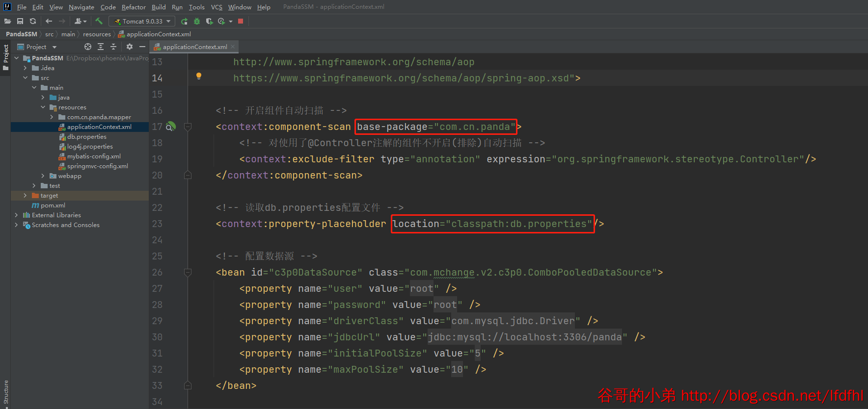This screenshot has width=868, height=409.
Task: Click the Expand All icon in Project panel
Action: click(x=101, y=47)
